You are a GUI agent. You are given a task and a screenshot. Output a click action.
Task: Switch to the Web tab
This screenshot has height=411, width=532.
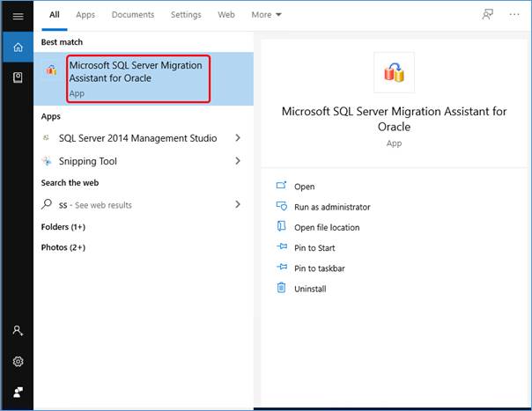226,15
